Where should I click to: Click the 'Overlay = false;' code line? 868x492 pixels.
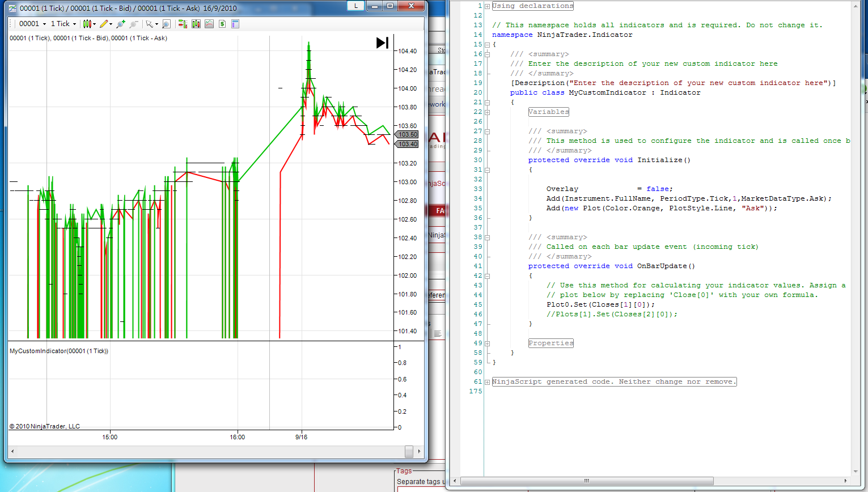coord(609,189)
